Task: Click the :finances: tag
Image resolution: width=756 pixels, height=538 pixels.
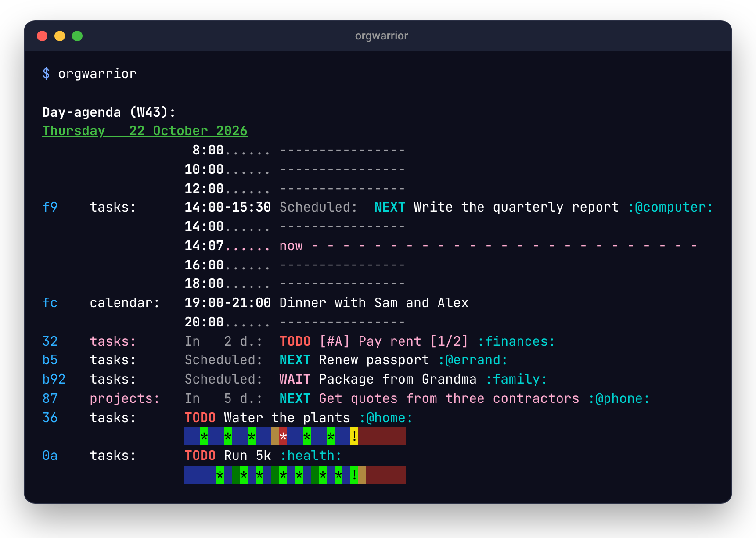Action: (516, 341)
